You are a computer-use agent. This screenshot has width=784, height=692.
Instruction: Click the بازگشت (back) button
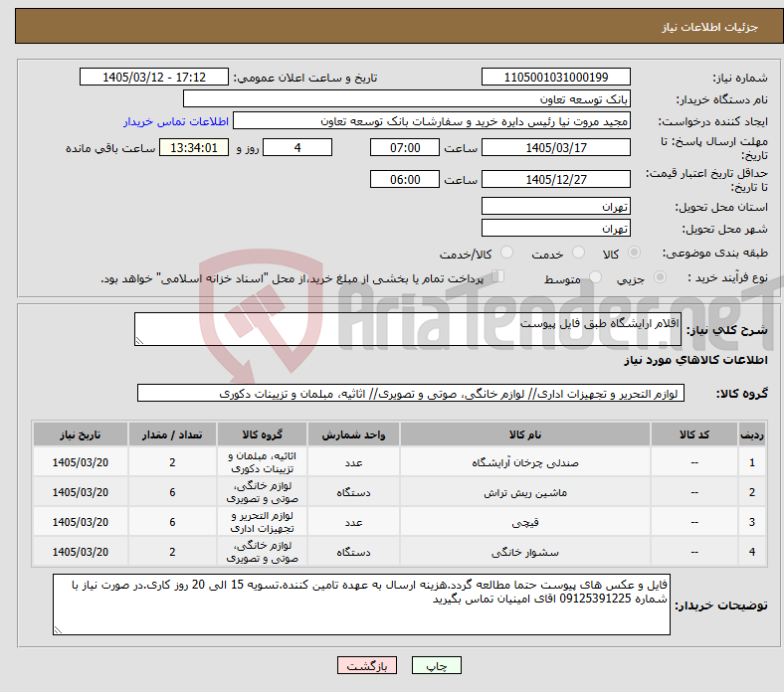[x=366, y=665]
